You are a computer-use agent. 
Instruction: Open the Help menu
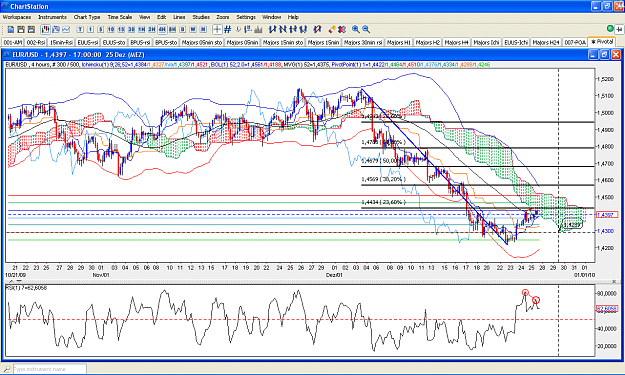coord(293,17)
